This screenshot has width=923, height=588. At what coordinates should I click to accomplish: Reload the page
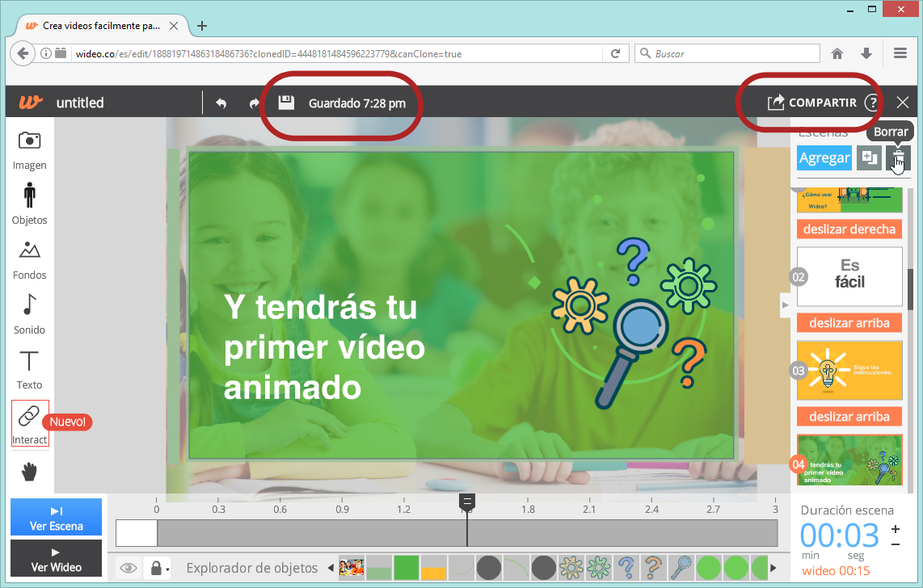click(615, 53)
